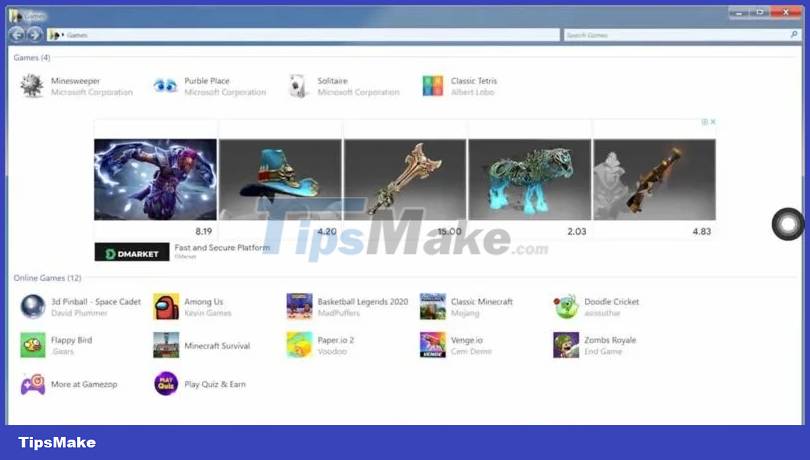Click the Purble Place title text
Viewport: 810px width, 460px height.
[x=207, y=81]
